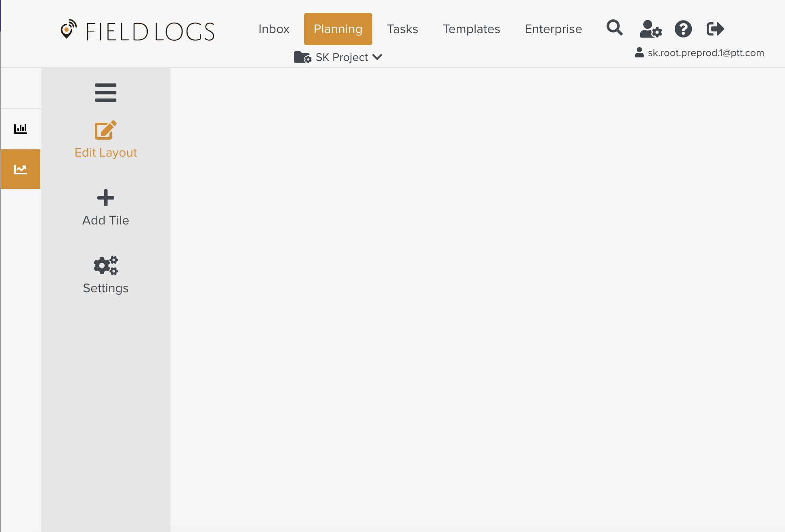
Task: Select the Planning tab
Action: coord(338,29)
